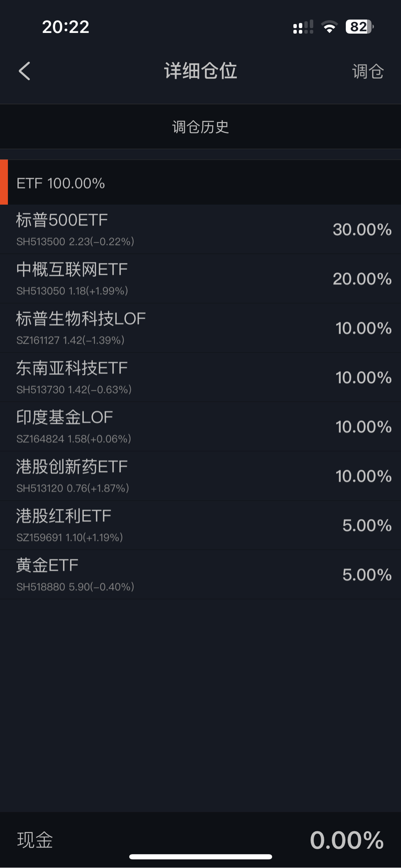401x868 pixels.
Task: Tap the clock showing 20:22
Action: click(66, 27)
